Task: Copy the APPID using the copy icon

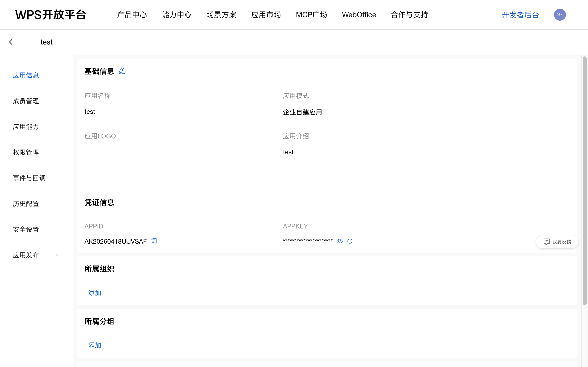Action: click(x=154, y=241)
